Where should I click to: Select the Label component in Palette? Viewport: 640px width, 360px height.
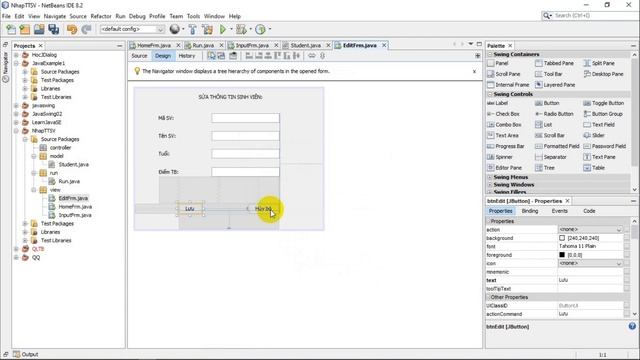coord(498,103)
